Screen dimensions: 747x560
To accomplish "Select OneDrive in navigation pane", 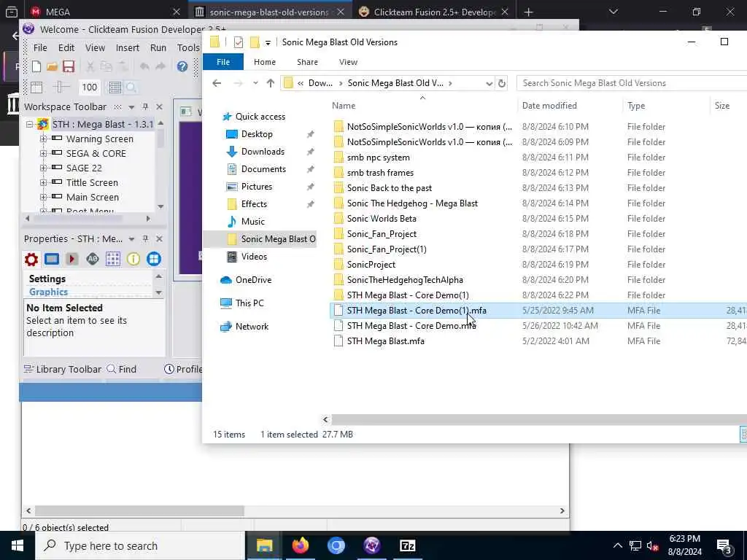I will click(x=253, y=280).
